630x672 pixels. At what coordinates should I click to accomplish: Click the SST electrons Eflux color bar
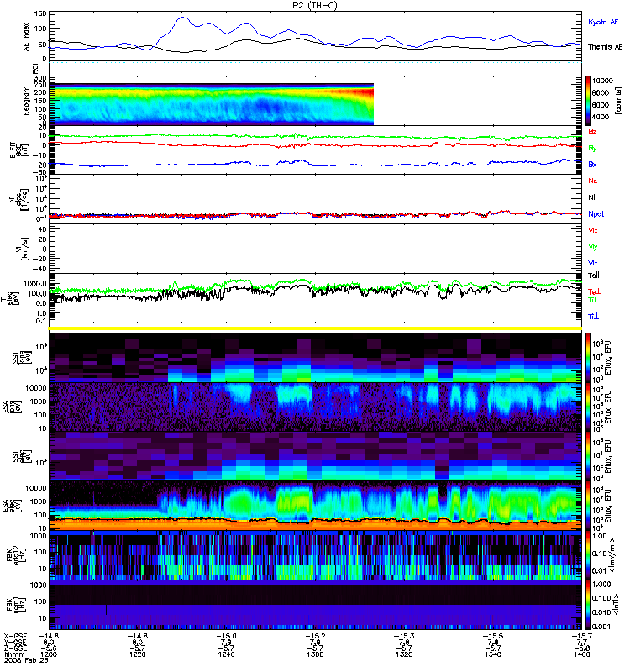tap(588, 456)
